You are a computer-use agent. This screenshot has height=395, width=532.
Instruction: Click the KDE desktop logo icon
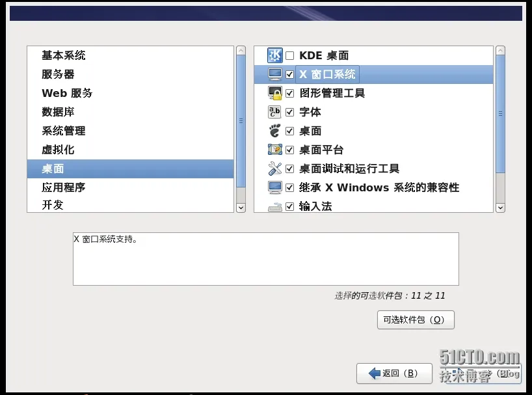(275, 55)
